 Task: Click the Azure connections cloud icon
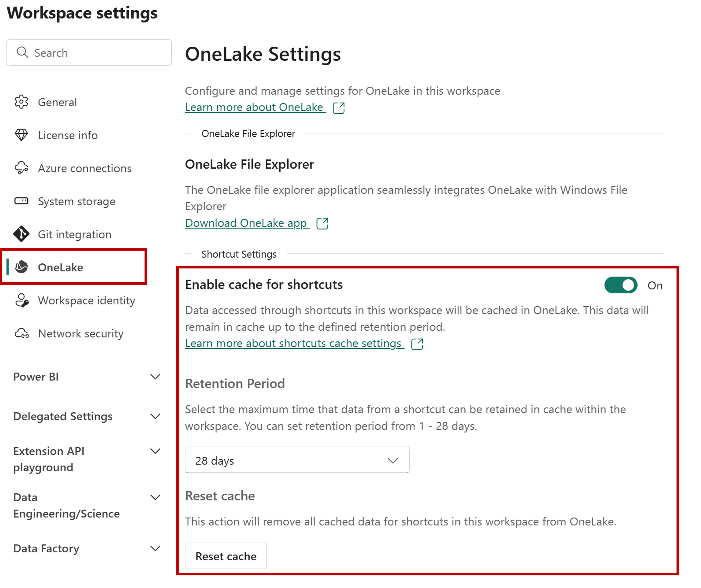click(21, 168)
